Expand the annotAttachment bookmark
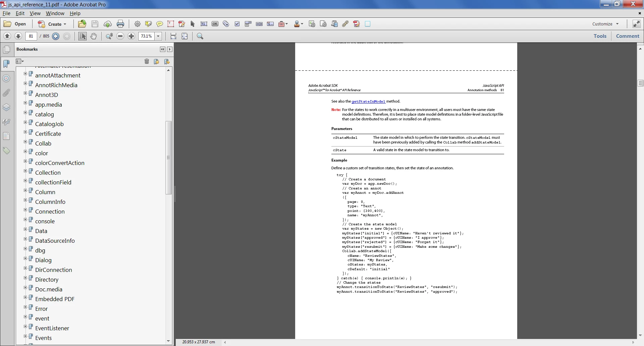Viewport: 644px width, 346px height. 25,74
